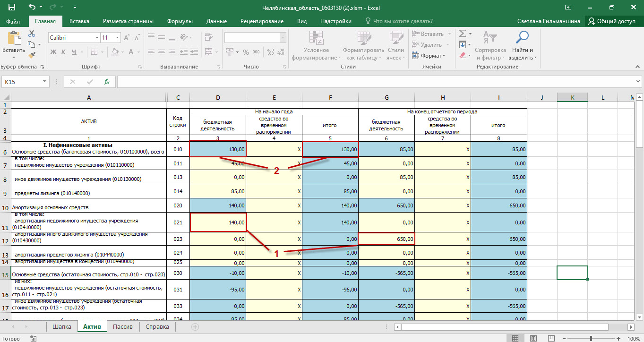644x342 pixels.
Task: Click the percent style icon
Action: 246,52
